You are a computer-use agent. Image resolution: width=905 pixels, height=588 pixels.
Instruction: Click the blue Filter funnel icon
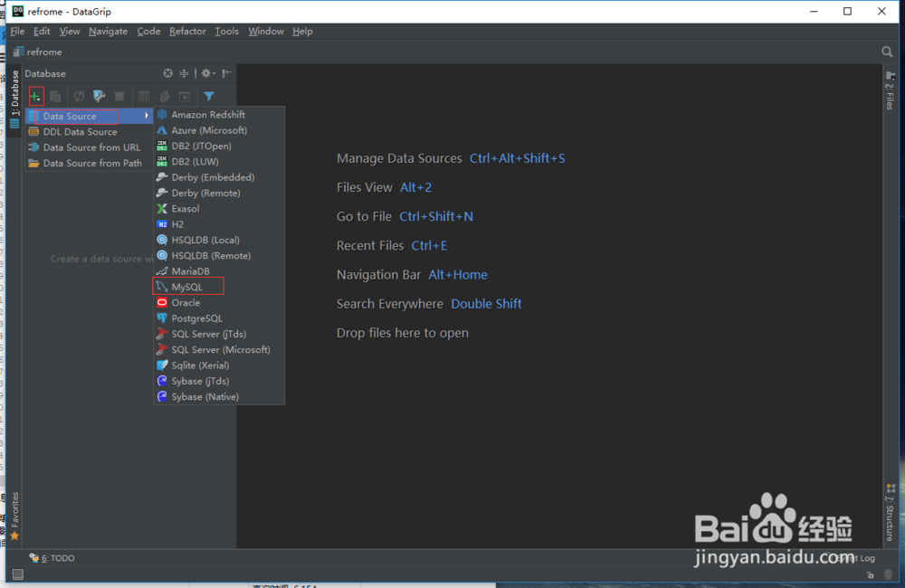[x=209, y=97]
